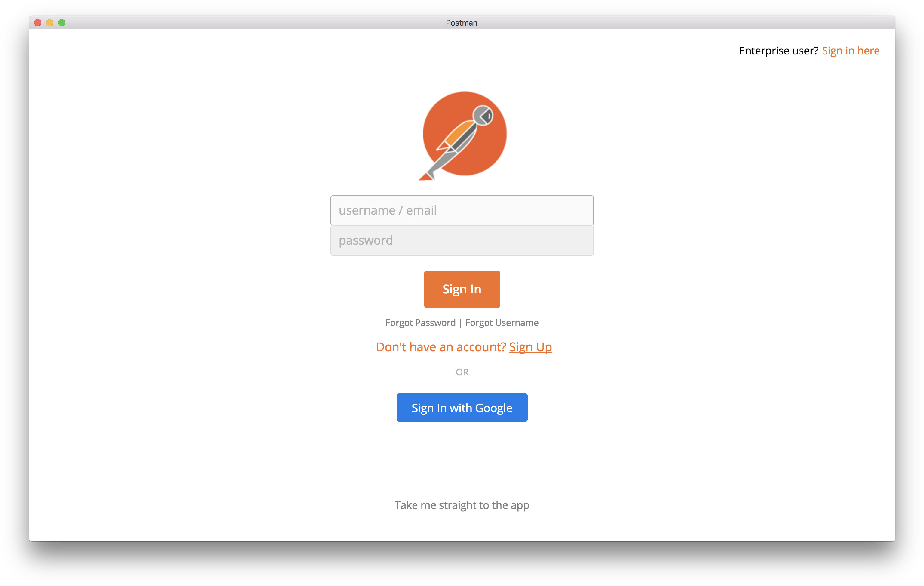Click Take me straight to the app
This screenshot has height=586, width=924.
point(462,504)
